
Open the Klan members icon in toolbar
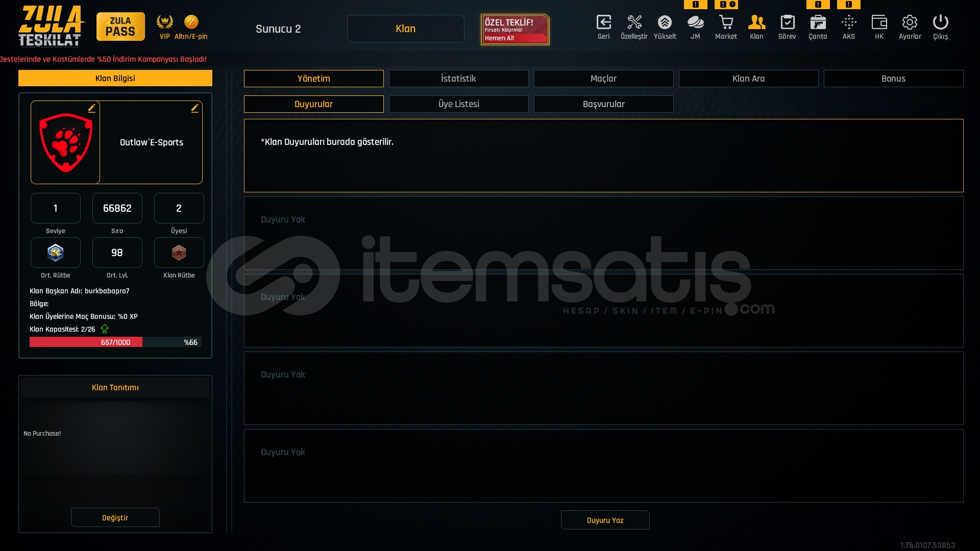756,22
